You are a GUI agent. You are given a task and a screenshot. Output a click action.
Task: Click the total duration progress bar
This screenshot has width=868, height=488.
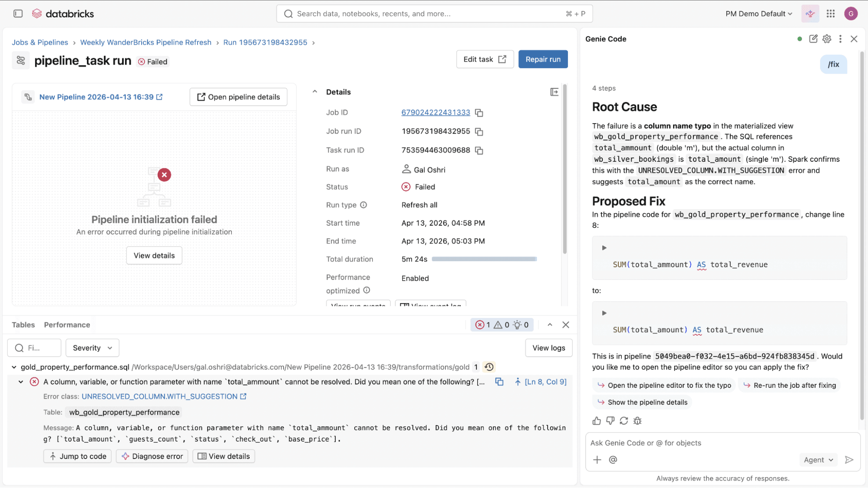[x=484, y=259]
